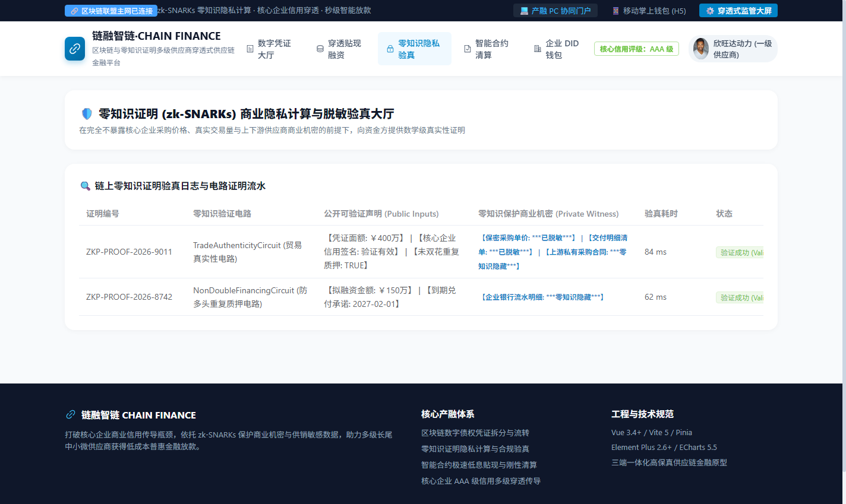Open the 智能合约清算 menu item

[487, 49]
